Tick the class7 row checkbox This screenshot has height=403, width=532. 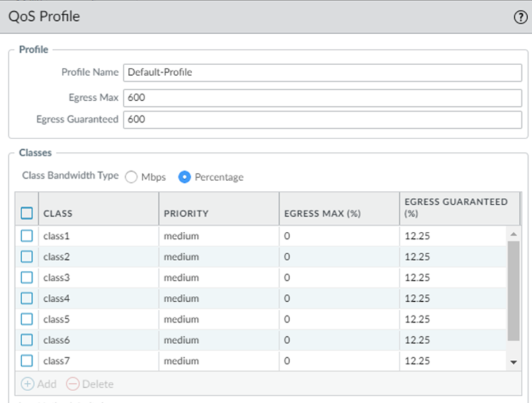(x=27, y=361)
